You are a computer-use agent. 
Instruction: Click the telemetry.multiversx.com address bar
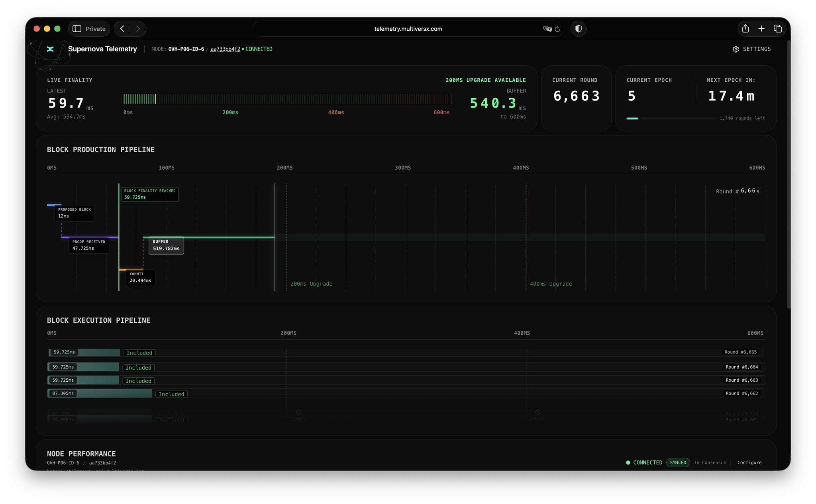408,29
